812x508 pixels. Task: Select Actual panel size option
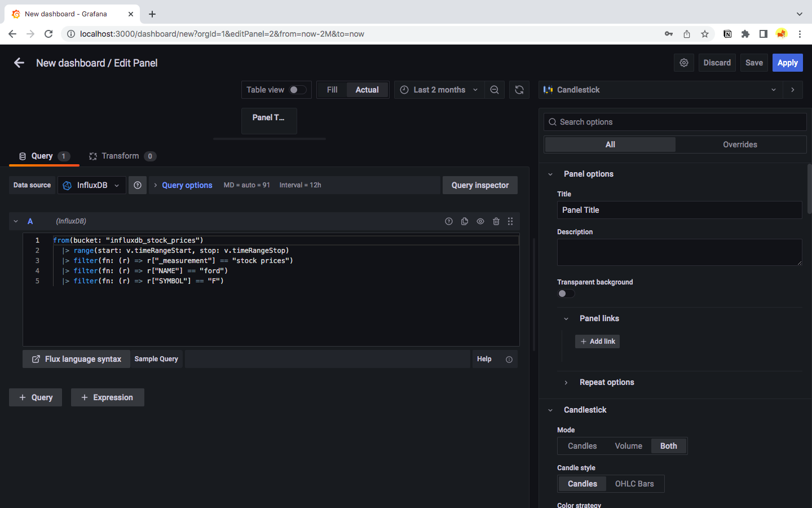367,90
